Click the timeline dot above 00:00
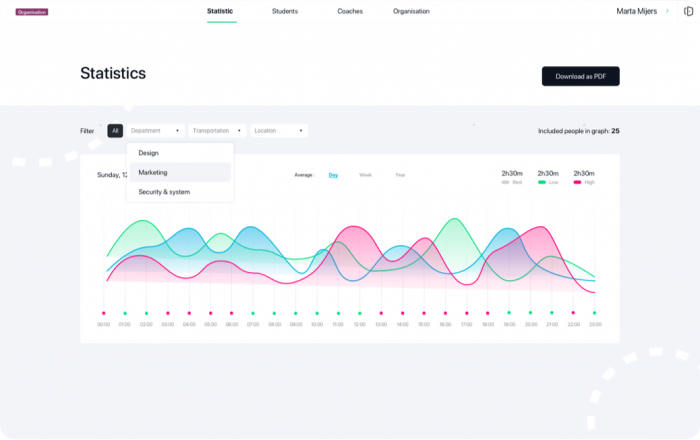The width and height of the screenshot is (700, 440). pyautogui.click(x=104, y=313)
